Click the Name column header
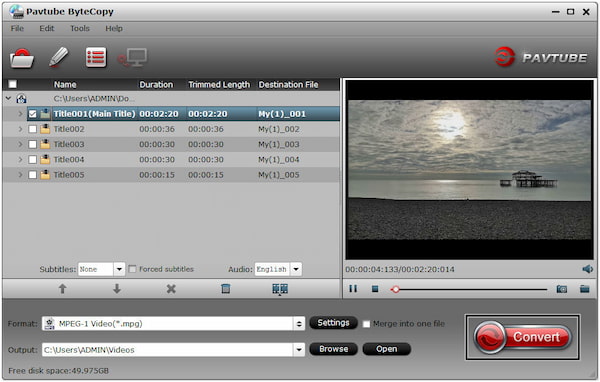This screenshot has width=600, height=382. (65, 85)
